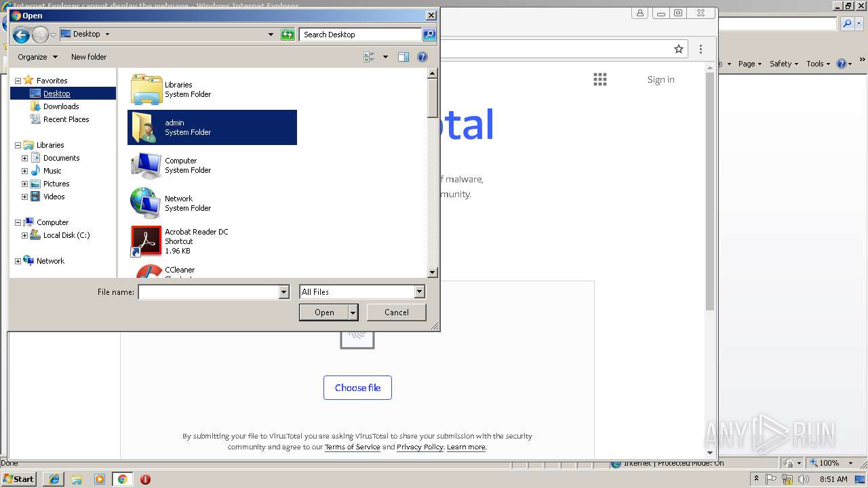This screenshot has height=488, width=868.
Task: Open the File name combo box dropdown
Action: pos(284,291)
